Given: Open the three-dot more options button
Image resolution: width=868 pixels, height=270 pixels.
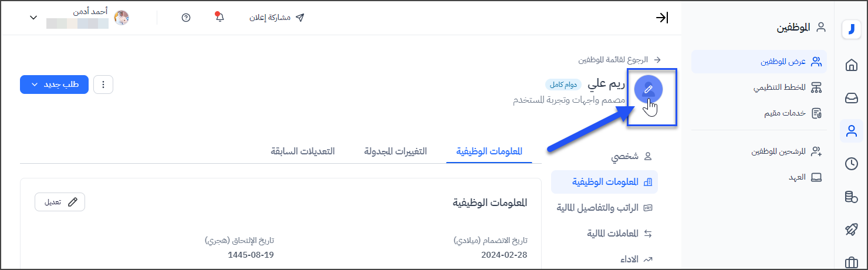Looking at the screenshot, I should (103, 85).
